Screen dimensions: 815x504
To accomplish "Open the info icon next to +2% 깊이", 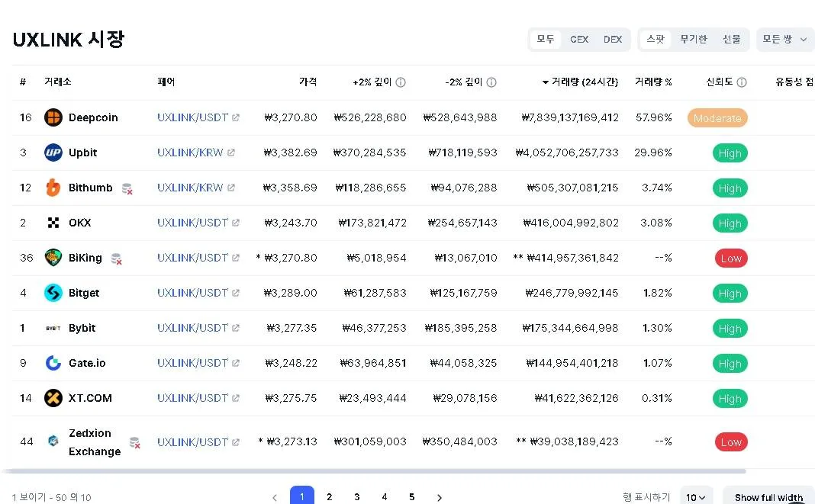I will 400,82.
